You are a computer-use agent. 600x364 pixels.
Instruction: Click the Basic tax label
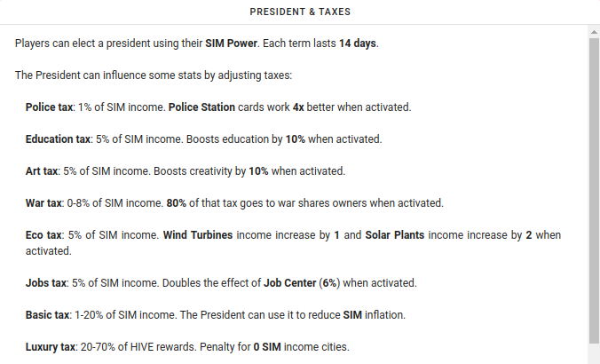click(47, 315)
